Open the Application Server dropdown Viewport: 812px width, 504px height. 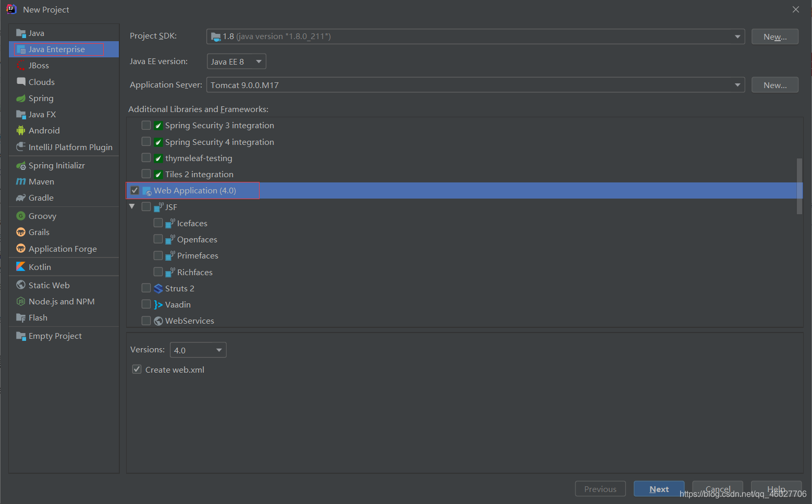point(475,85)
